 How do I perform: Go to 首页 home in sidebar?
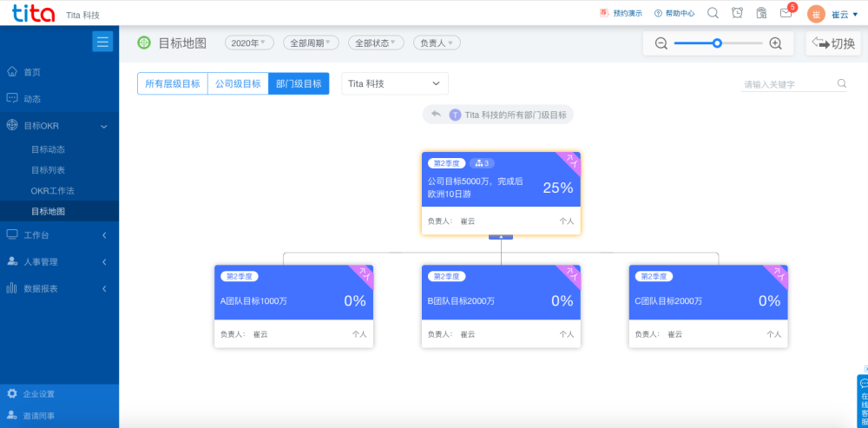point(59,72)
